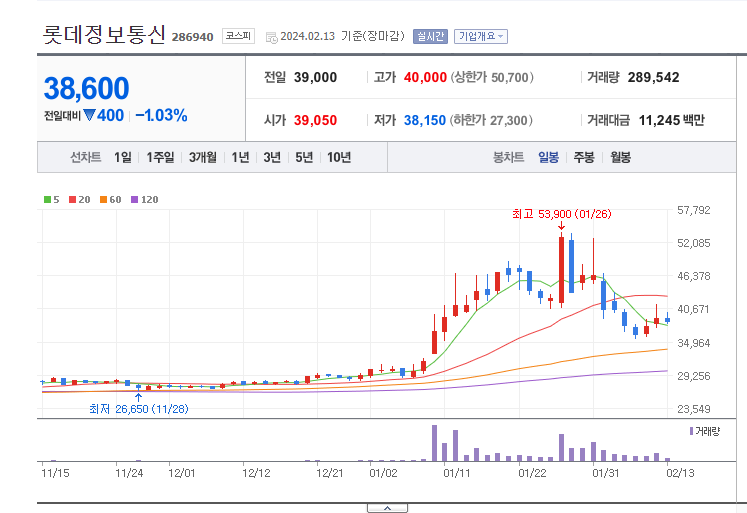747x513 pixels.
Task: Switch to 일봉 candlestick chart
Action: click(x=548, y=157)
